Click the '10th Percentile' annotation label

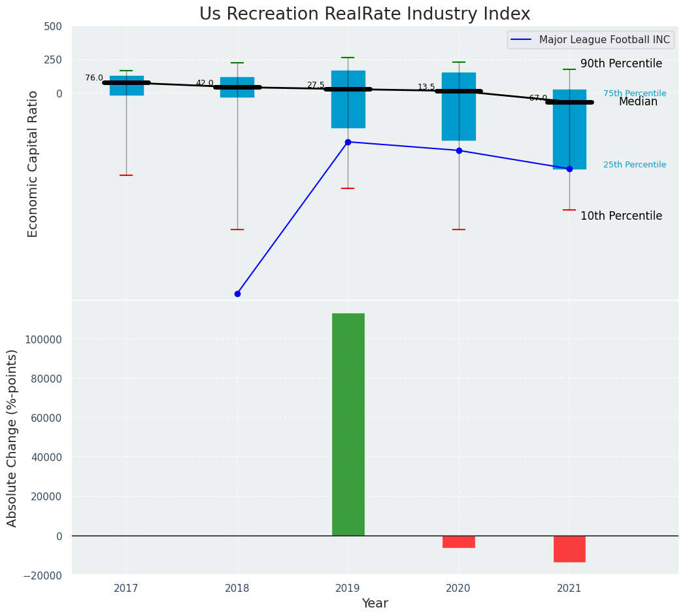tap(621, 216)
